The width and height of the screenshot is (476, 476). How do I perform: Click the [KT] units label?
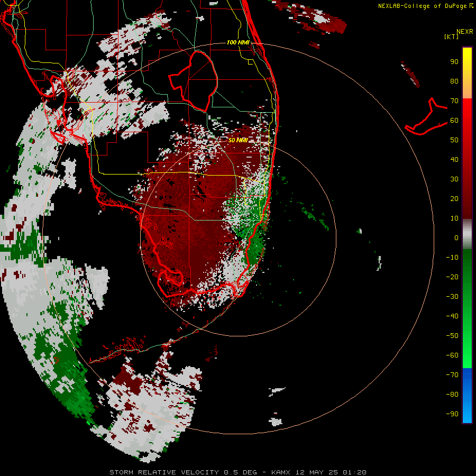(x=452, y=36)
